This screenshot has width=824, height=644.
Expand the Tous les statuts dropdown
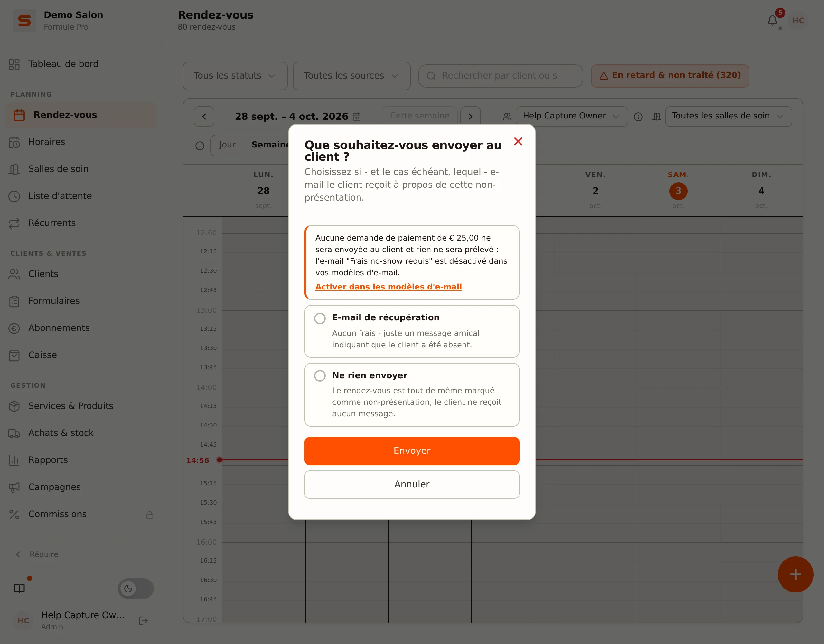(x=235, y=76)
